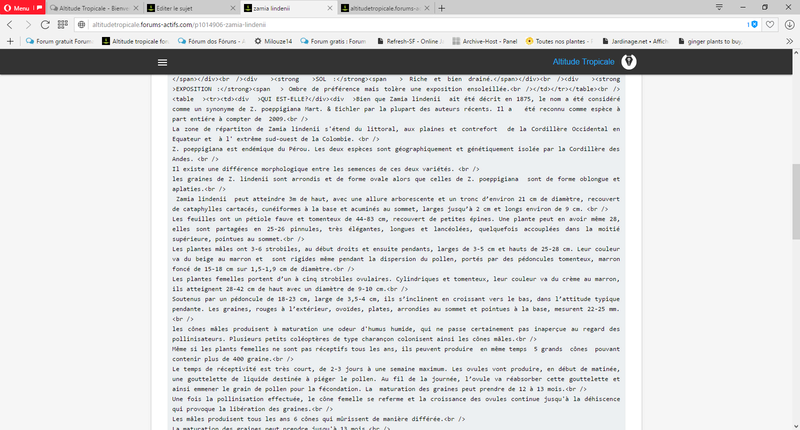Open the Opera Menu button
This screenshot has width=800, height=430.
pyautogui.click(x=22, y=8)
